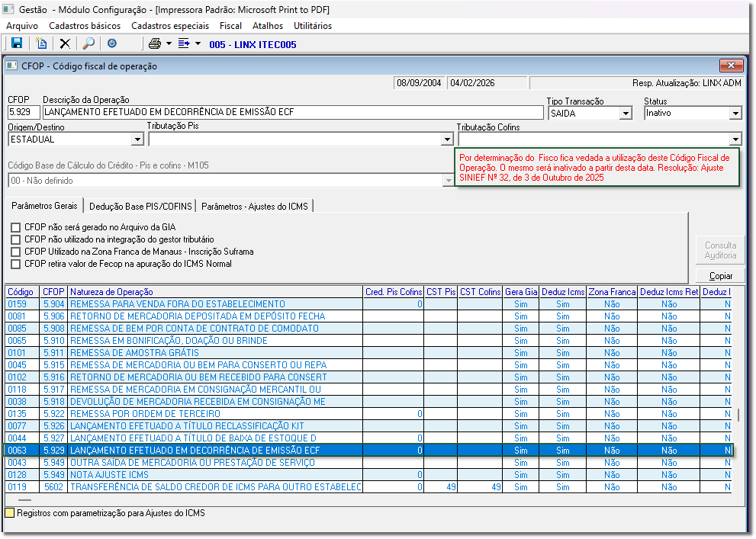Click the grid's vertical scrollbar thumb
The height and width of the screenshot is (539, 756).
(x=738, y=415)
